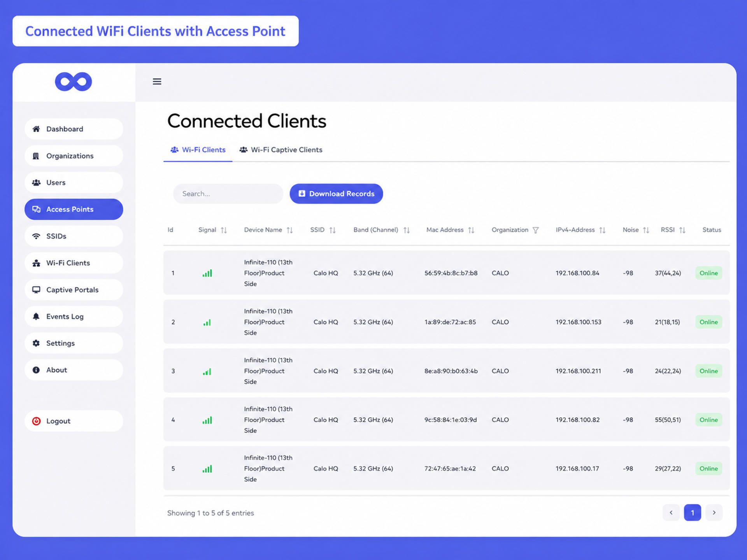
Task: Sort by the Device Name column arrows
Action: (x=290, y=230)
